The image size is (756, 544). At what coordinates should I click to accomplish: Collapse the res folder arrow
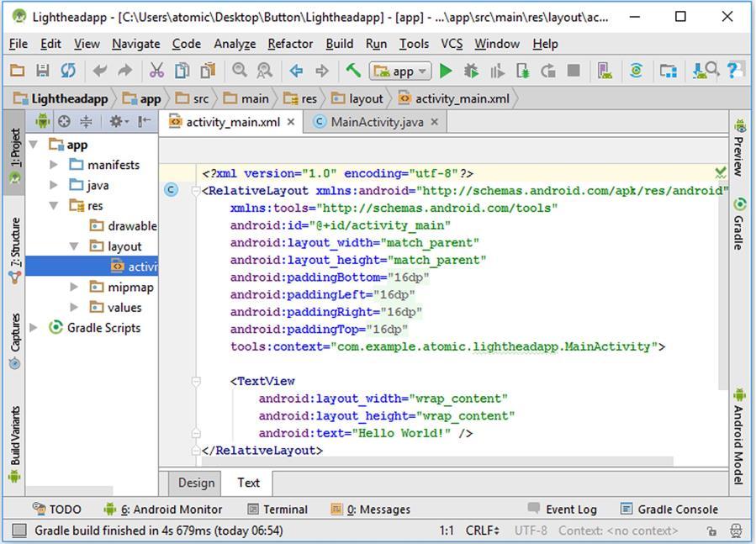[54, 205]
